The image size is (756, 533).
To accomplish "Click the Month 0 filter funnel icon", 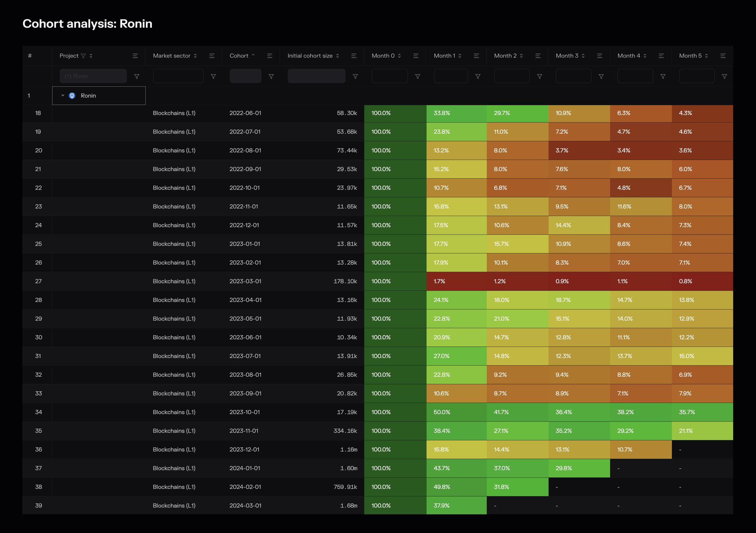I will click(417, 76).
